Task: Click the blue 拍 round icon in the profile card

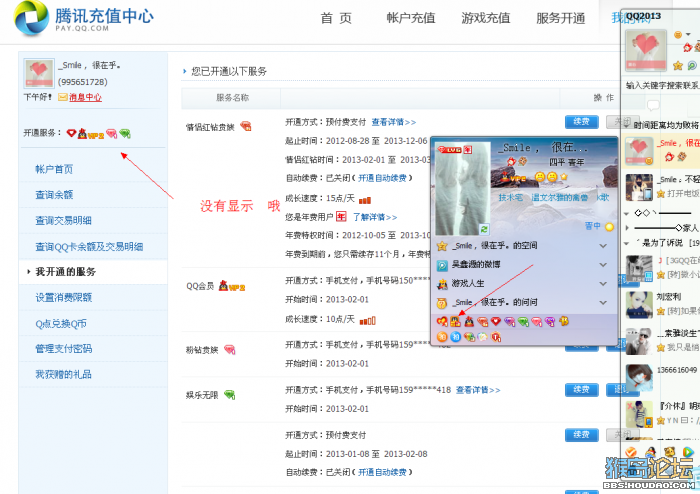Action: 455,337
